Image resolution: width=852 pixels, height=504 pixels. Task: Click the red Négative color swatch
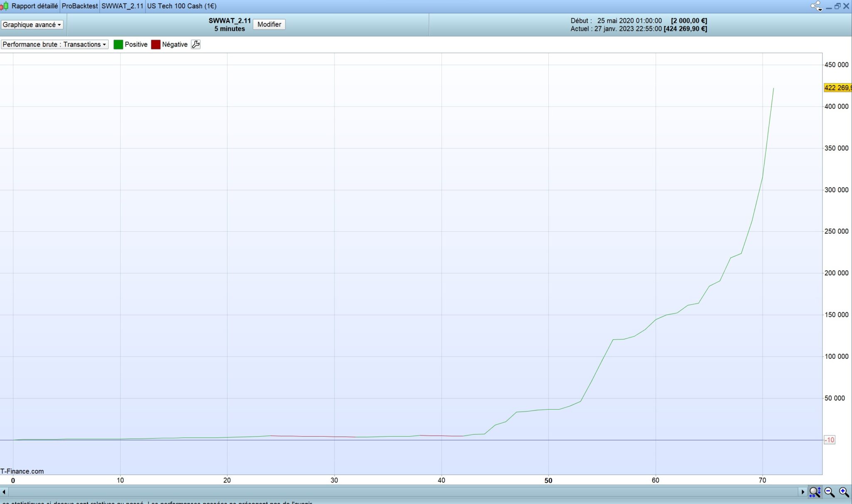(x=156, y=44)
